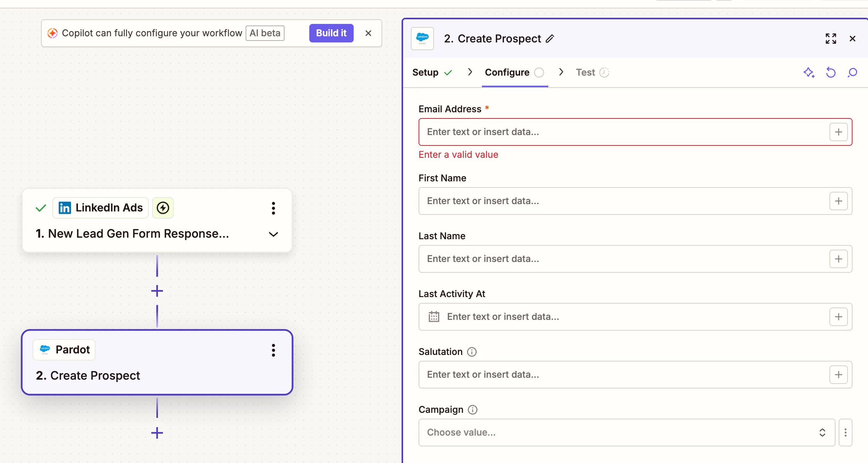Open Pardot step three-dot menu
This screenshot has height=463, width=868.
(273, 350)
